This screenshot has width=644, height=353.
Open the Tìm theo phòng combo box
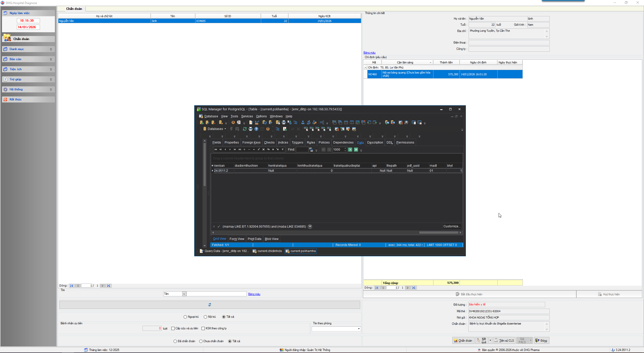pos(358,329)
